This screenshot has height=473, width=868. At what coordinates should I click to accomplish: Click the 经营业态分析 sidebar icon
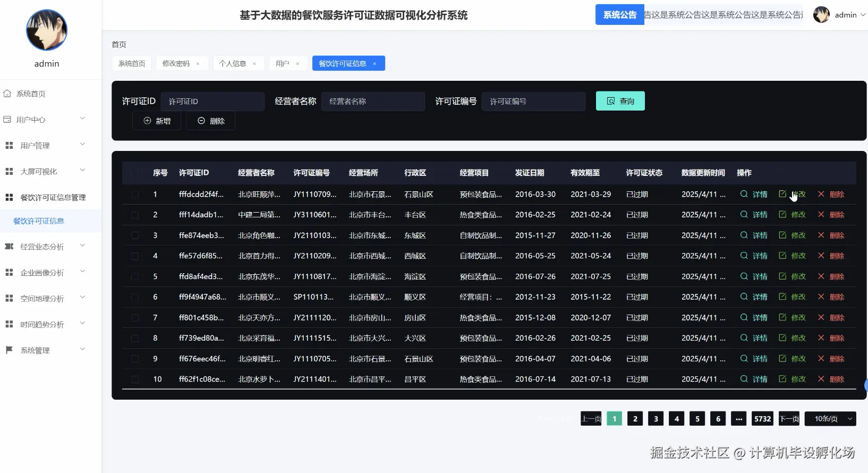tap(9, 246)
